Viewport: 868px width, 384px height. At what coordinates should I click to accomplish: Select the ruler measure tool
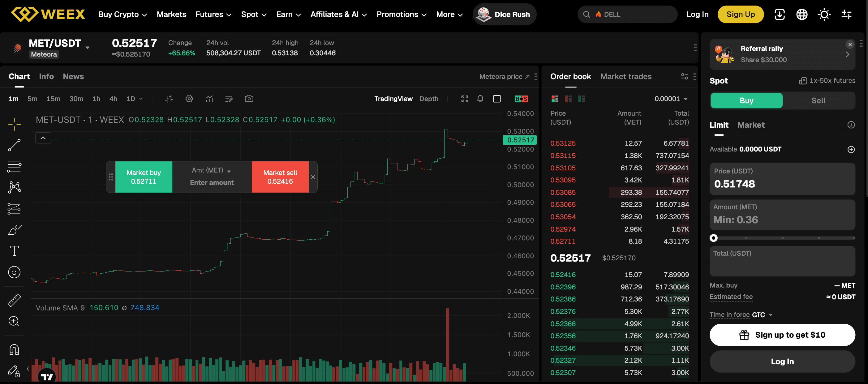click(15, 300)
